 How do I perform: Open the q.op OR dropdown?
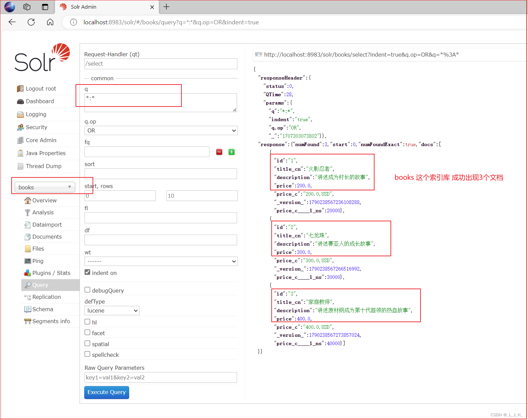tap(161, 130)
